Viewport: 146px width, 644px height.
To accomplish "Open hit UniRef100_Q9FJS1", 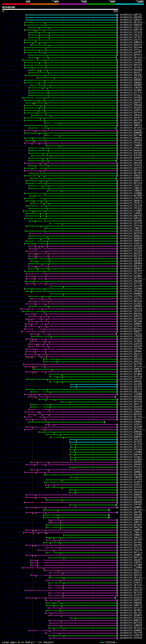I will point(131,15).
